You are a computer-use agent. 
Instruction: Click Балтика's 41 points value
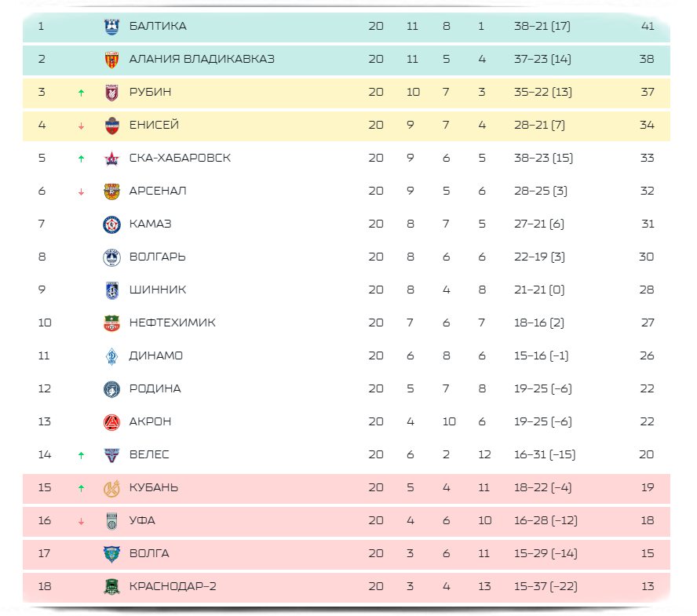(x=648, y=26)
